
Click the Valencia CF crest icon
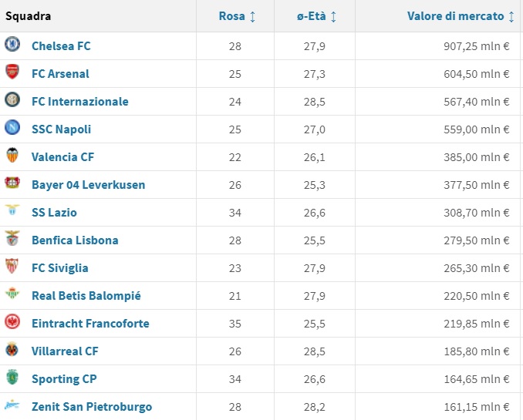coord(12,156)
